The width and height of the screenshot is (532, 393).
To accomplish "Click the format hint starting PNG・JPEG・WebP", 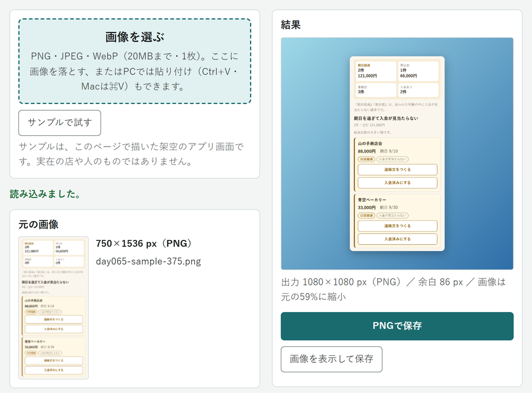I will click(135, 71).
